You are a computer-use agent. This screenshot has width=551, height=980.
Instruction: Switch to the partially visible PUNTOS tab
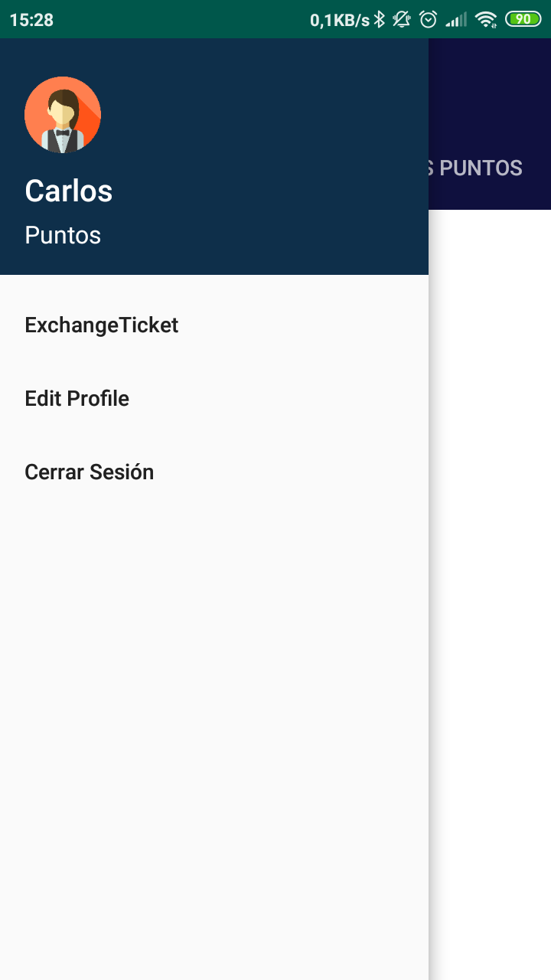476,168
